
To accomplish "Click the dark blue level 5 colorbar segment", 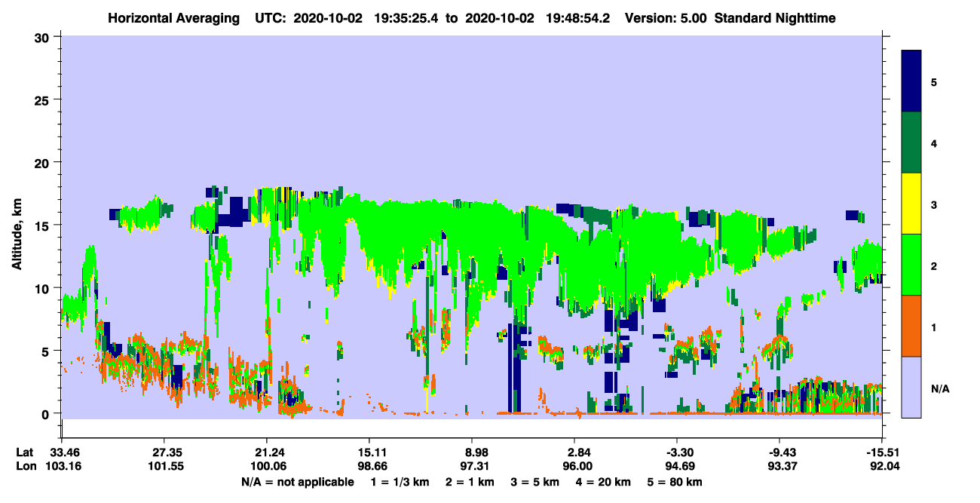I will [x=912, y=81].
